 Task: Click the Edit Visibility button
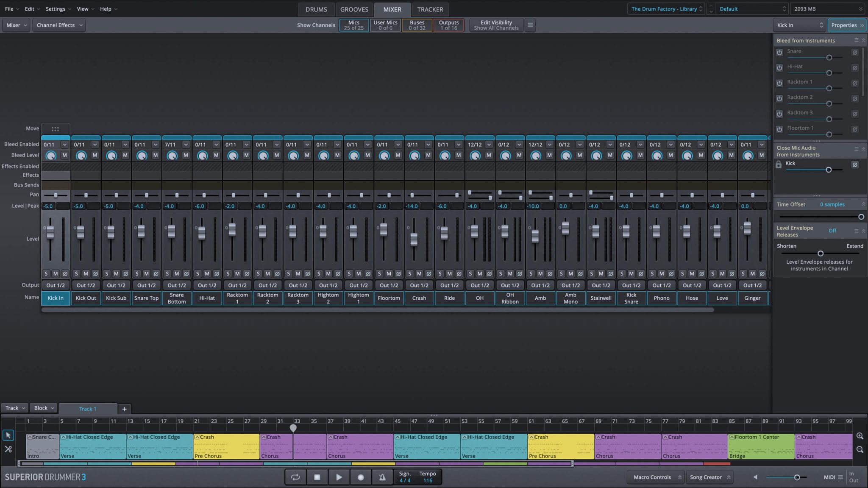[x=496, y=25]
